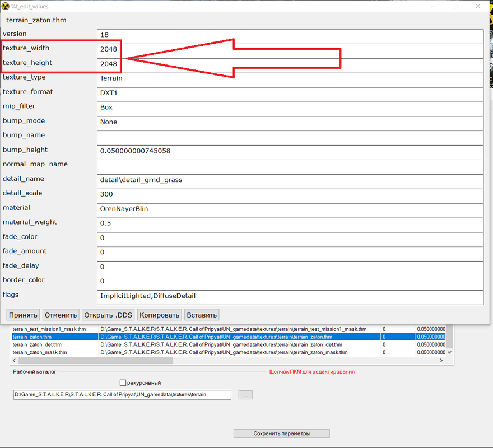
Task: Toggle the рекурсивный checkbox
Action: [x=123, y=382]
